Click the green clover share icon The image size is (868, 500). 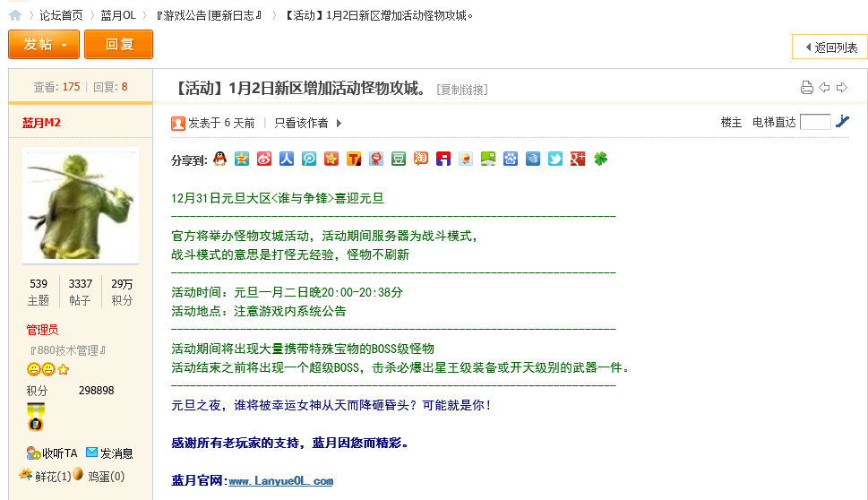coord(600,159)
